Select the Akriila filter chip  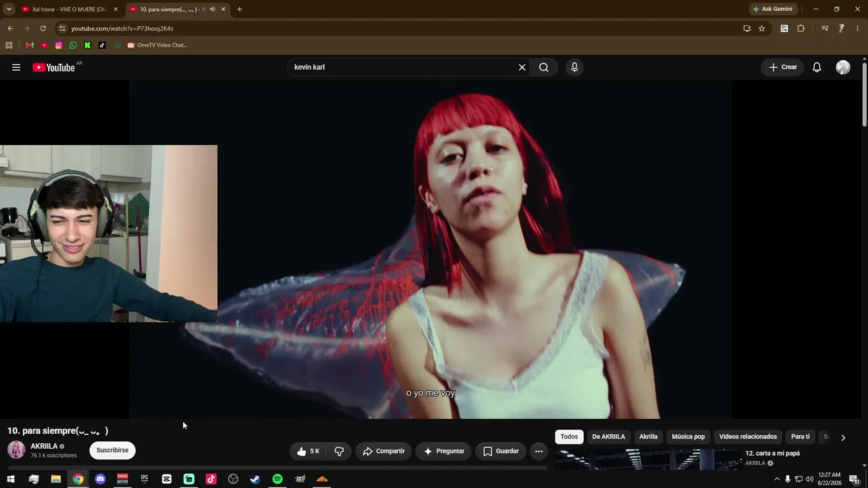pos(648,436)
